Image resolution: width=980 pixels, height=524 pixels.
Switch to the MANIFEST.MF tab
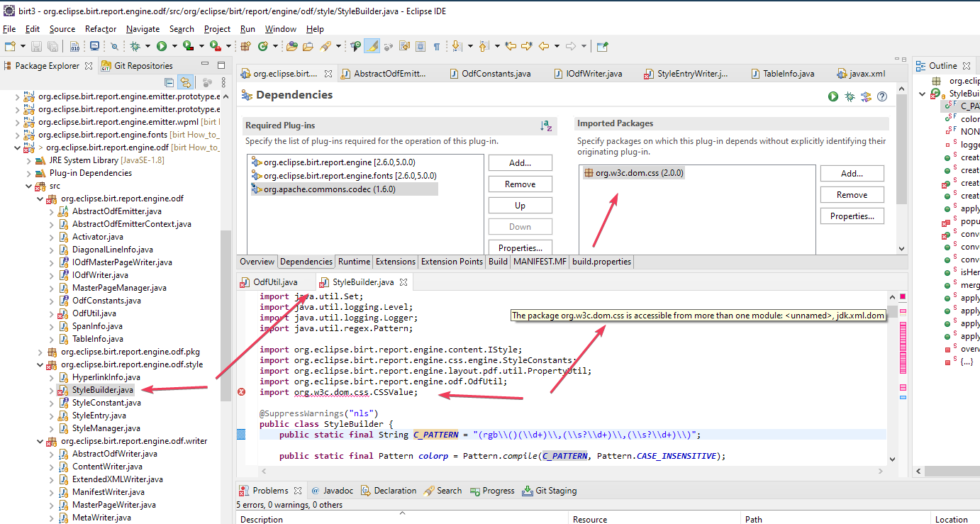[x=540, y=262]
